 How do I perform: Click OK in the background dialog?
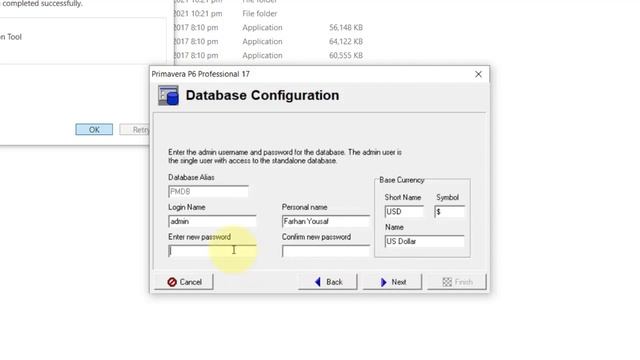(x=94, y=129)
